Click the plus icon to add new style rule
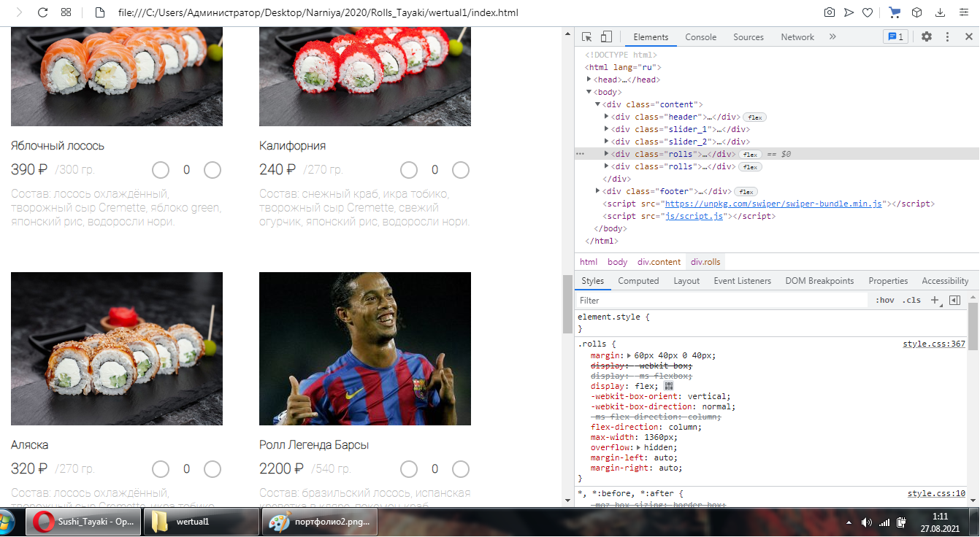 [x=935, y=300]
